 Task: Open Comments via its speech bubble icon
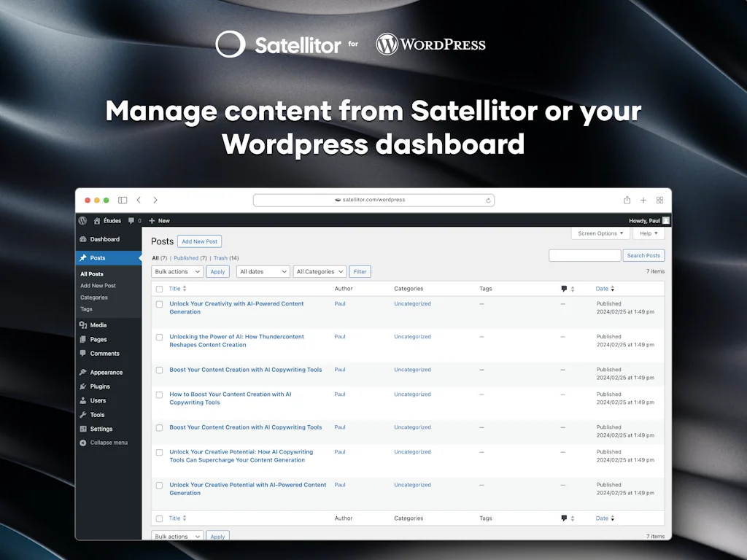click(85, 354)
